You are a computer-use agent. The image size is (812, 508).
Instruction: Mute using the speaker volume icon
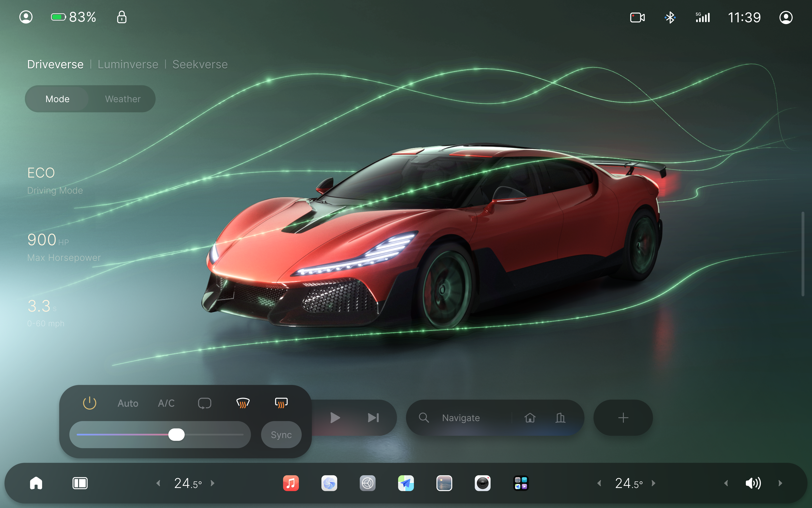pos(753,483)
